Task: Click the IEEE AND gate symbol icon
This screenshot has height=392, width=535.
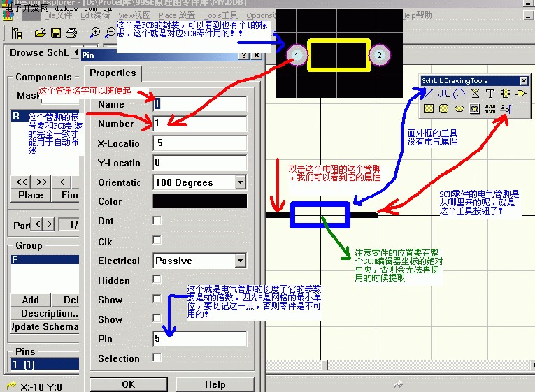Action: coord(521,93)
